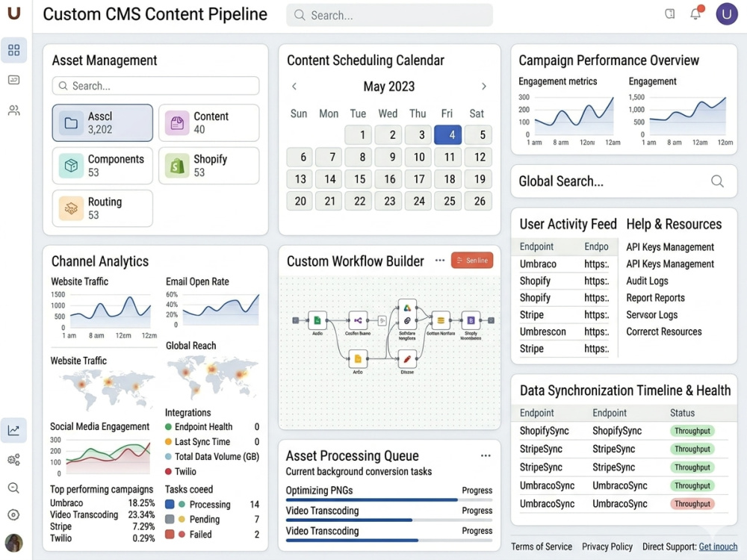Select the purple Shoply workflow node

point(471,320)
